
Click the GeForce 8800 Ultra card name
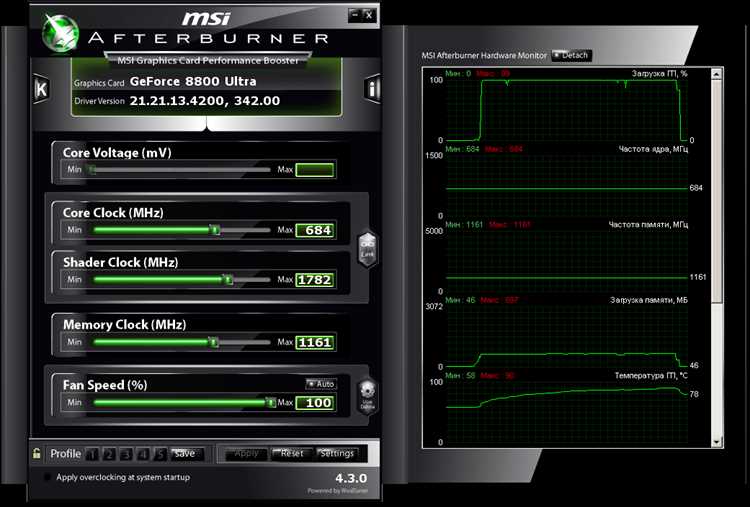pyautogui.click(x=193, y=81)
